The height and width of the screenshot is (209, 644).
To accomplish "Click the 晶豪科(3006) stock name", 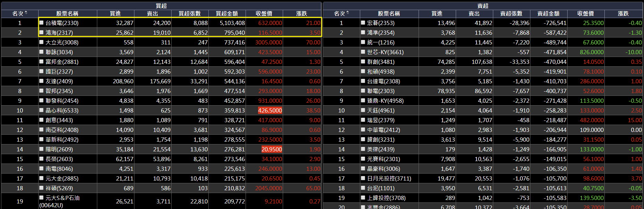I will tap(384, 169).
